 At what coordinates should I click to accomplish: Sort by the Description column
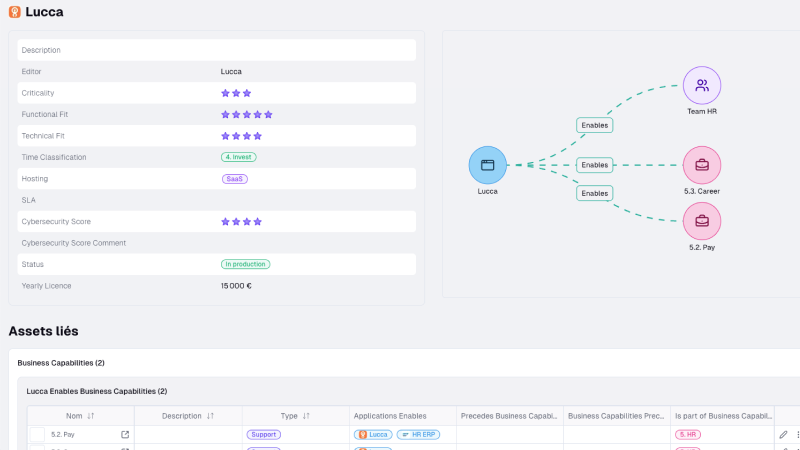click(x=210, y=416)
